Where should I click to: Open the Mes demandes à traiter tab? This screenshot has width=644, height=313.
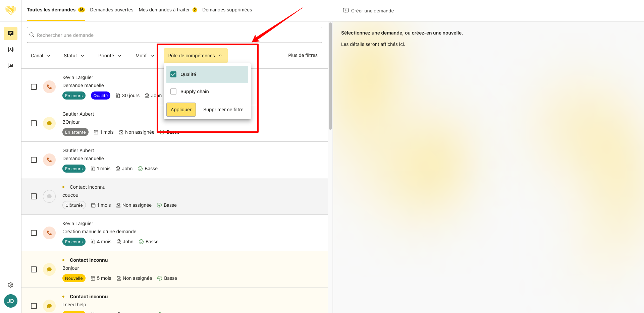click(164, 10)
